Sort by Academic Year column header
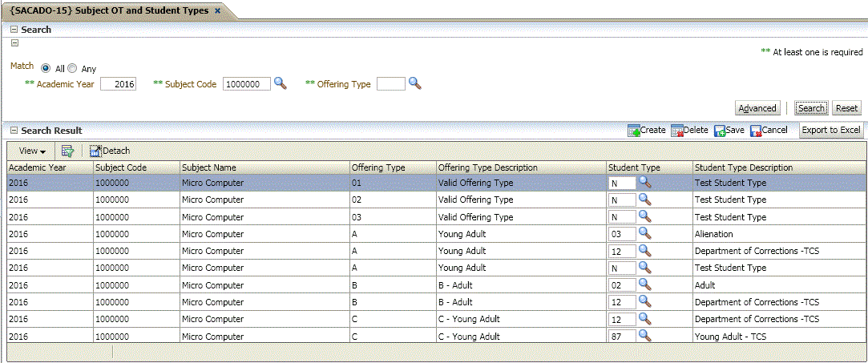 coord(50,167)
